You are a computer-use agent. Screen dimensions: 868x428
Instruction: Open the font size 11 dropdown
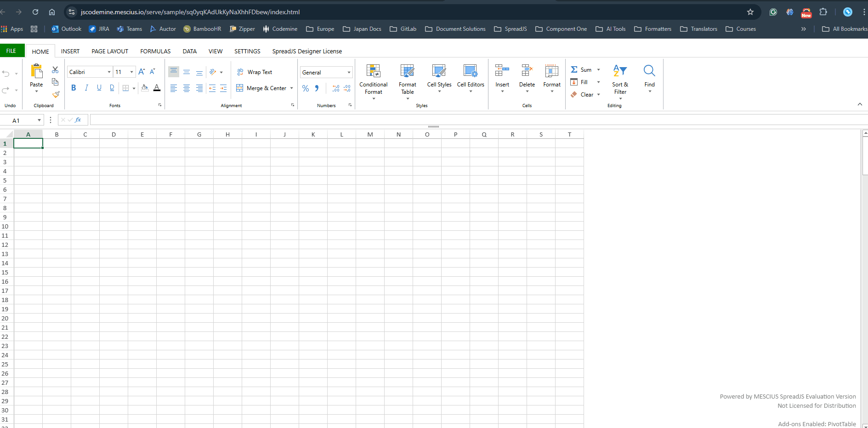(x=131, y=72)
